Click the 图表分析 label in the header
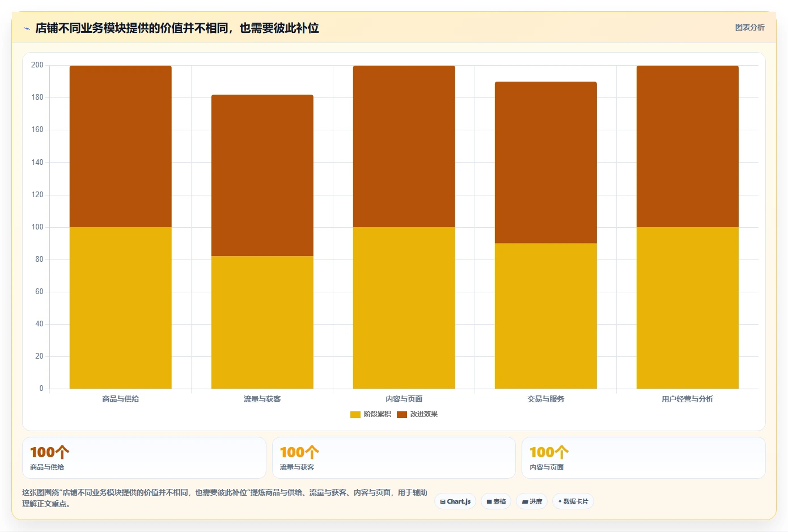The width and height of the screenshot is (788, 532). tap(749, 27)
